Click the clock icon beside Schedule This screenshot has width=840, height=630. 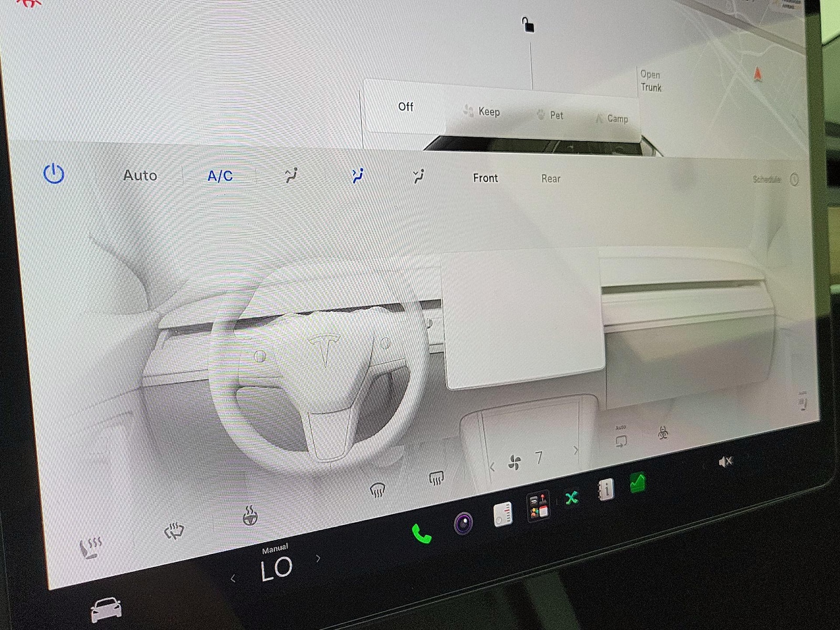tap(794, 180)
